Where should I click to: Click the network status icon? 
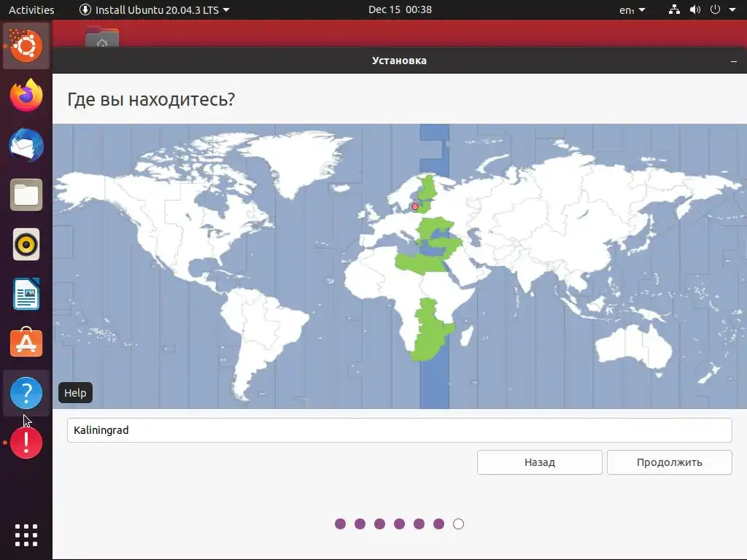(x=674, y=9)
